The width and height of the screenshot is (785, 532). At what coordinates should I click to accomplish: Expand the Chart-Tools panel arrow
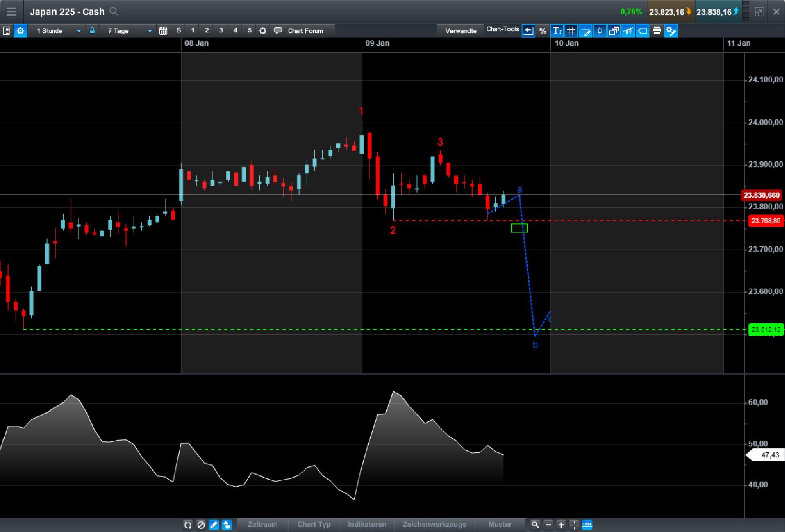528,30
